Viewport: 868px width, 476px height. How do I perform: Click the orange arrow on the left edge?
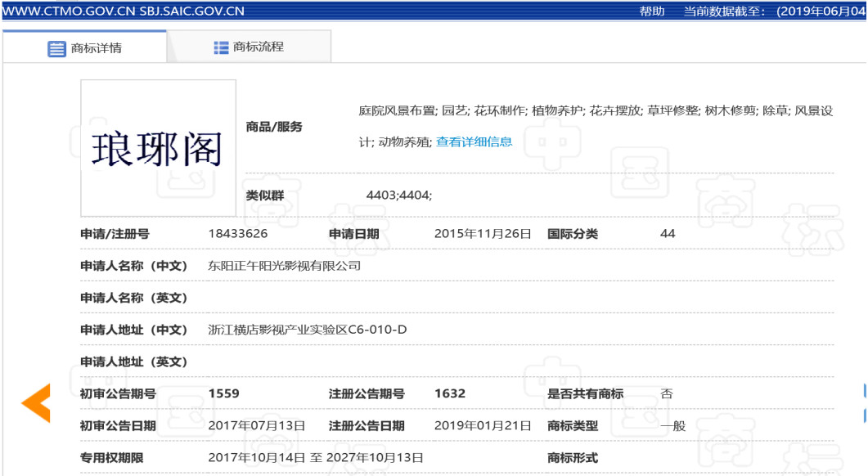(x=34, y=402)
